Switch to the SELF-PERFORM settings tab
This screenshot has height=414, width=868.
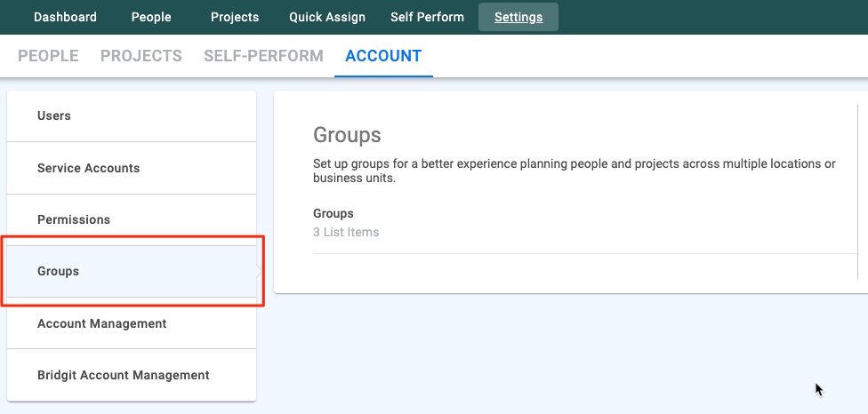click(263, 56)
